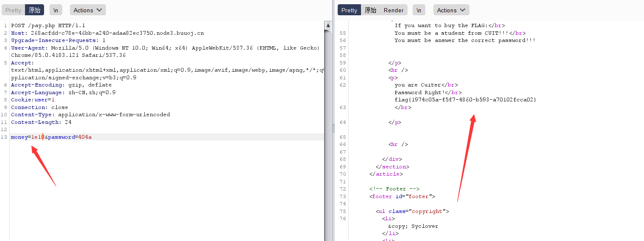Click the footer id="footer" tag line
644x241 pixels.
pos(402,196)
